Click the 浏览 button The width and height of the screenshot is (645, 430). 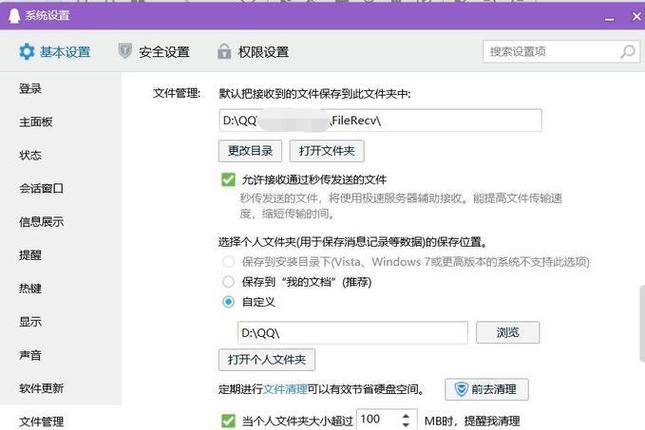point(508,332)
